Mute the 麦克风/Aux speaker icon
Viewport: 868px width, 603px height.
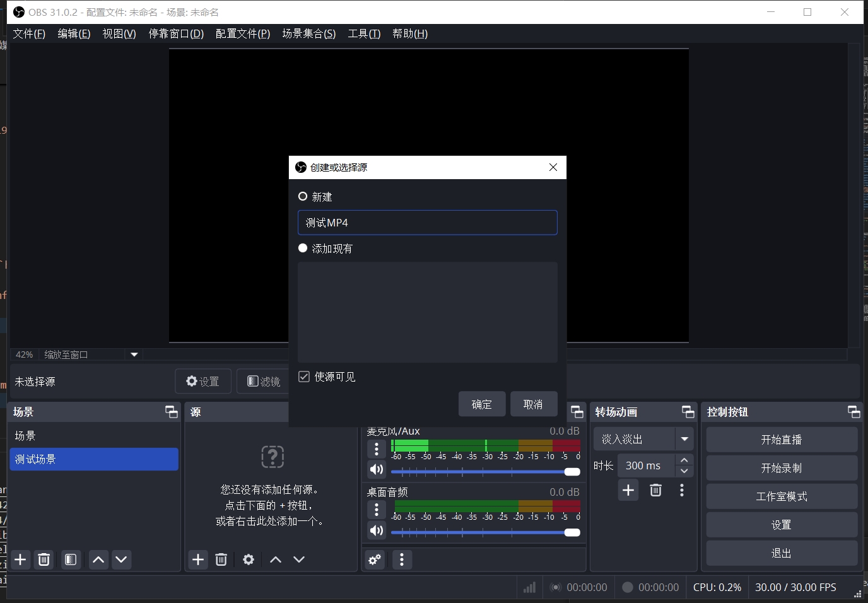[377, 469]
